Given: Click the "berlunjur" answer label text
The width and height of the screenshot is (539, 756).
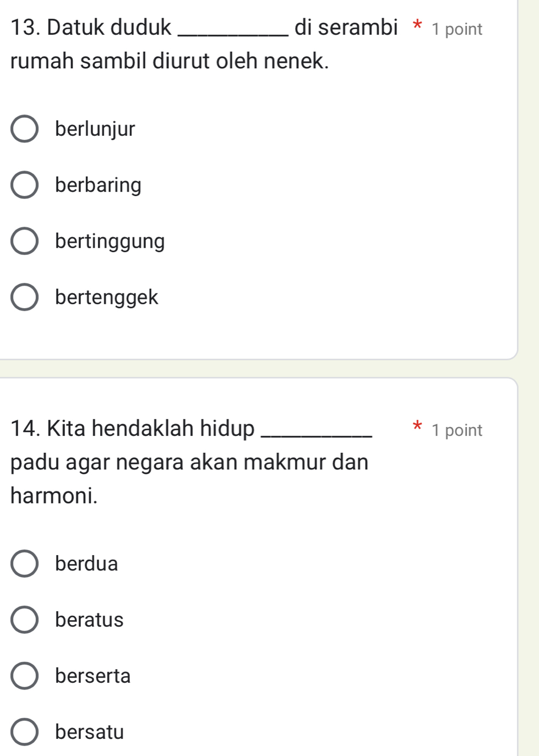Looking at the screenshot, I should pyautogui.click(x=94, y=129).
